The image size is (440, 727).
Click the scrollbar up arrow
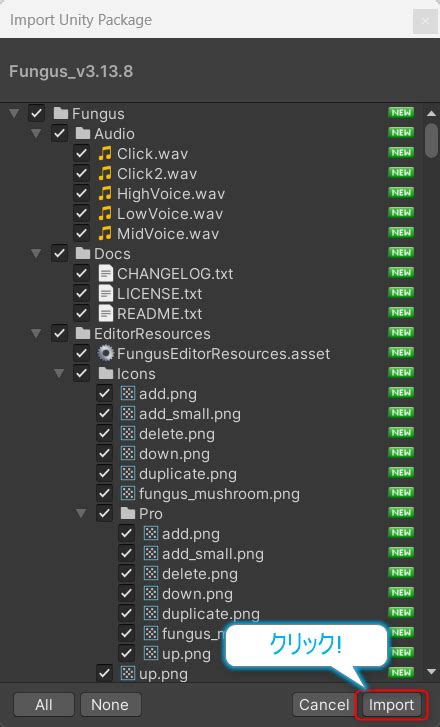pos(431,113)
